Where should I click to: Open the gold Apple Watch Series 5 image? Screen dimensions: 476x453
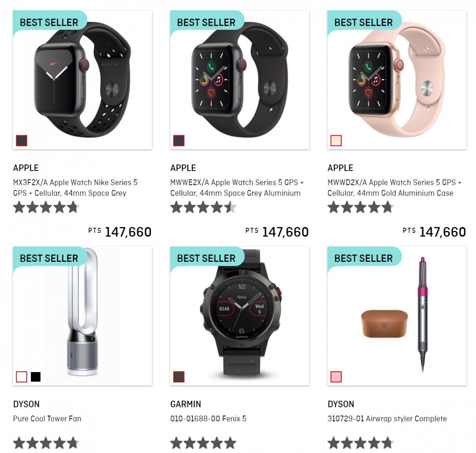[397, 80]
